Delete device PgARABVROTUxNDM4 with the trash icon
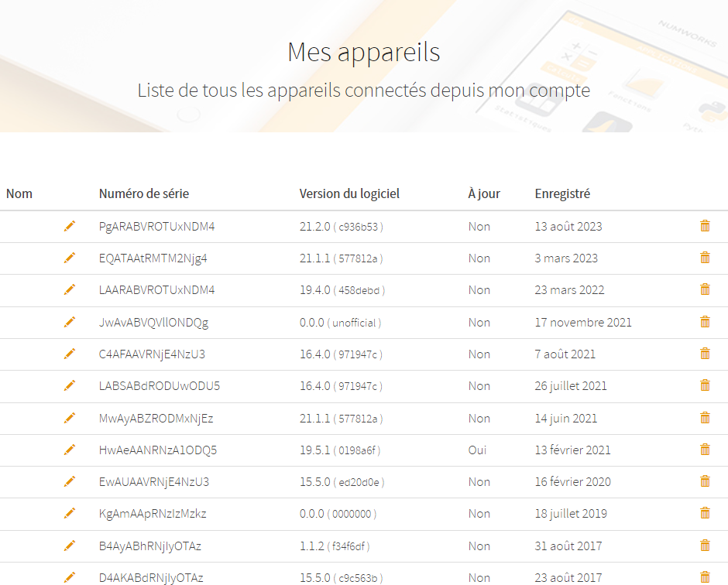This screenshot has height=585, width=728. [705, 226]
